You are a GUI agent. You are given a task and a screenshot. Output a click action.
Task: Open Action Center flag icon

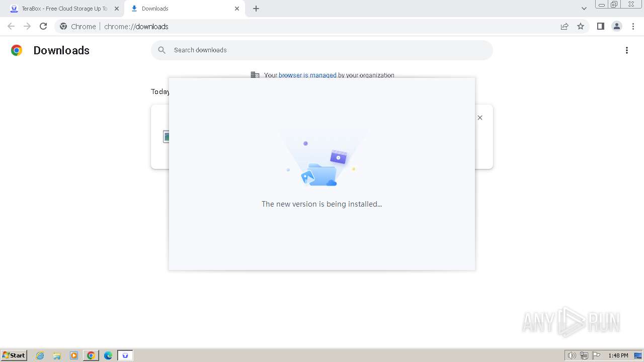coord(596,355)
